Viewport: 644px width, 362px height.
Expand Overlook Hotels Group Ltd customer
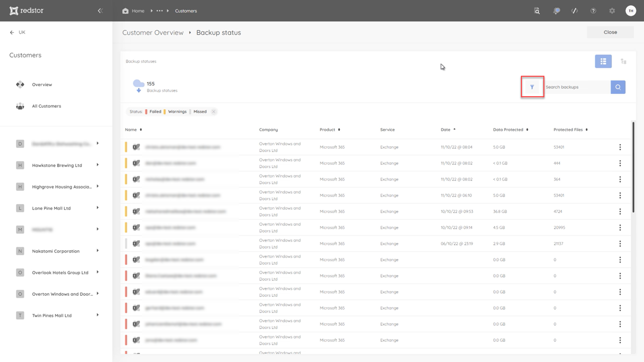[98, 272]
